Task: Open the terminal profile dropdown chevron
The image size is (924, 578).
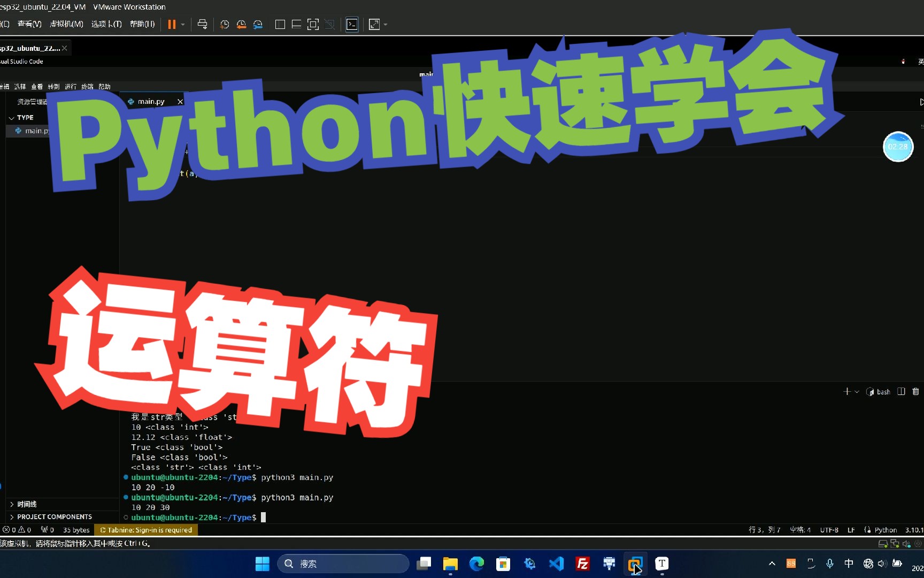Action: tap(857, 392)
